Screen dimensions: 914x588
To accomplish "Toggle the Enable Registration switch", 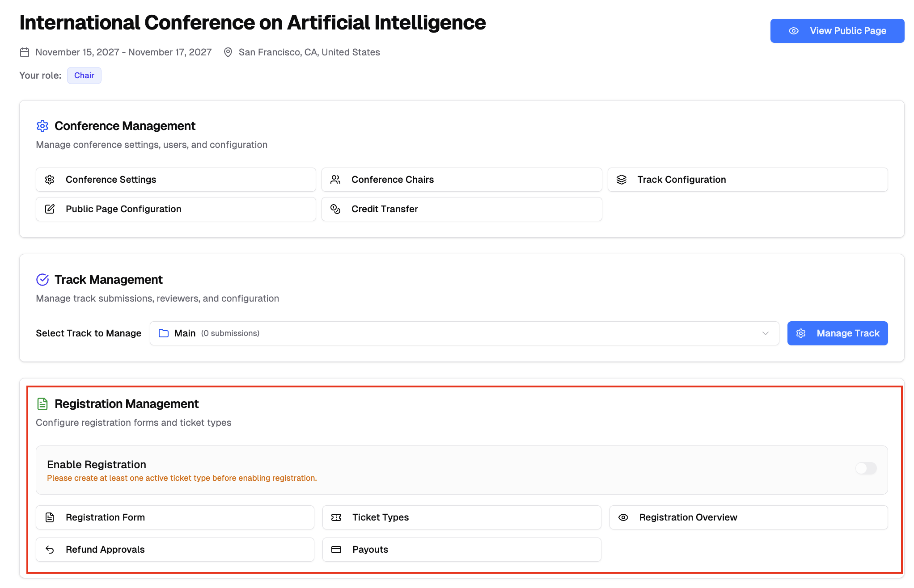I will tap(866, 468).
